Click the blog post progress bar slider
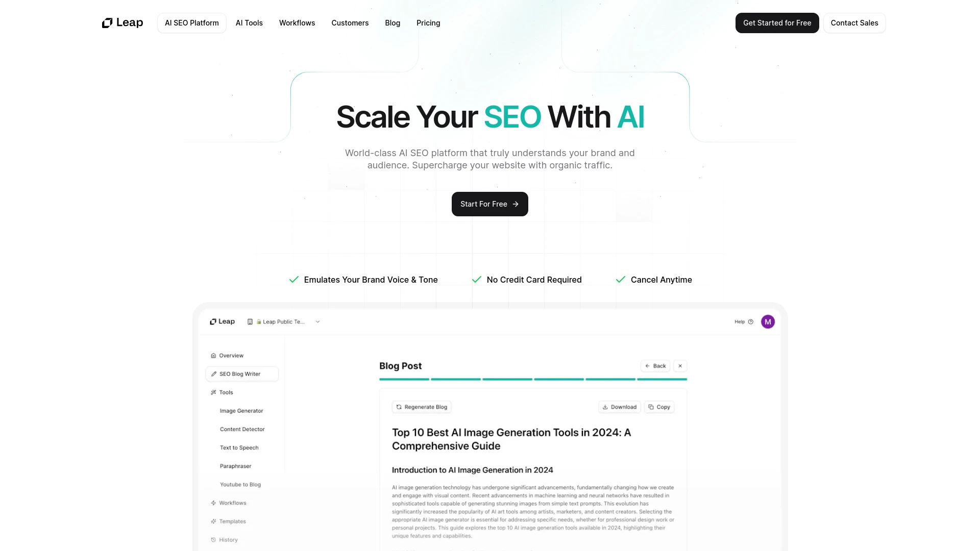Viewport: 980px width, 551px height. [x=532, y=380]
